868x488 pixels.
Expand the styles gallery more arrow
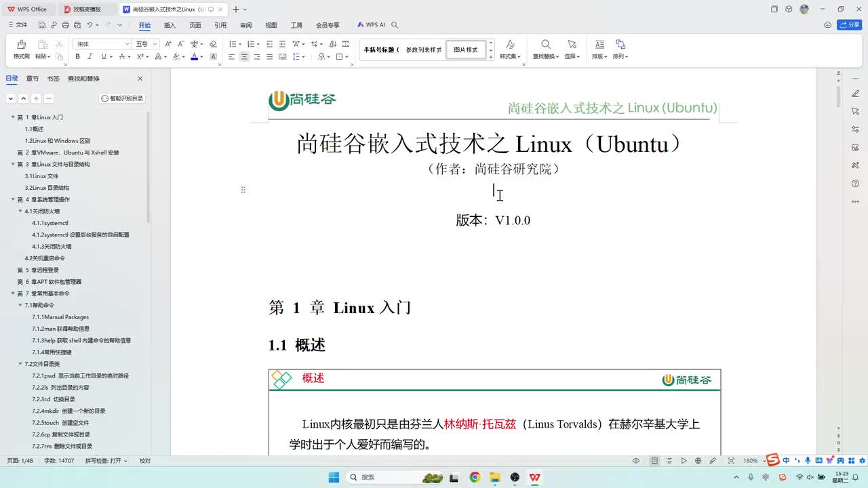(491, 57)
